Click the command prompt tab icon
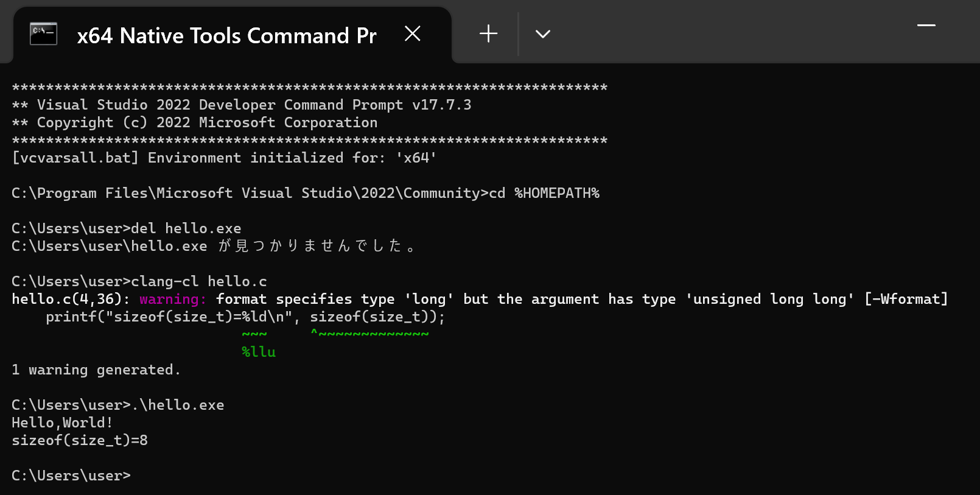Viewport: 980px width, 495px height. click(x=44, y=34)
